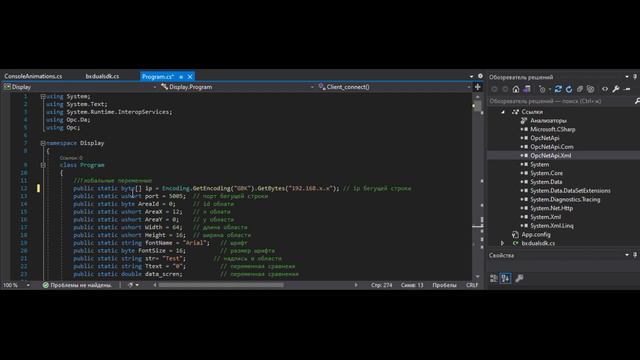Expand the bxdualsdk.cs tree node
This screenshot has height=360, width=640.
point(503,243)
